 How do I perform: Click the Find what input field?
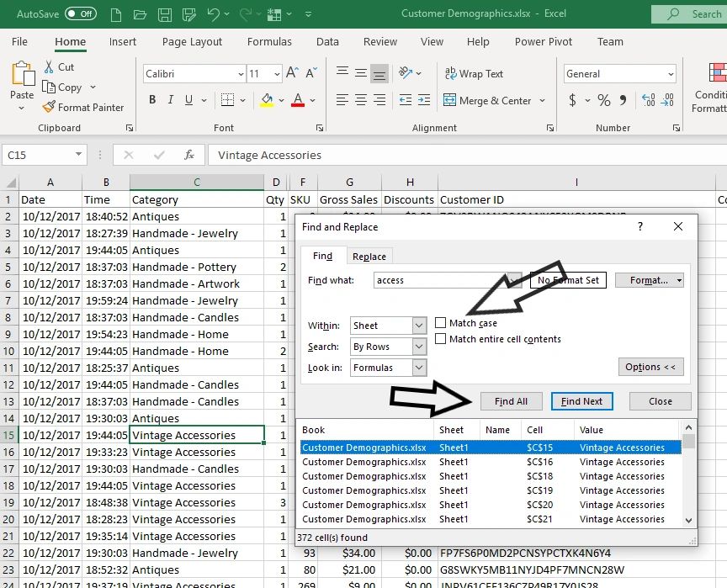438,280
